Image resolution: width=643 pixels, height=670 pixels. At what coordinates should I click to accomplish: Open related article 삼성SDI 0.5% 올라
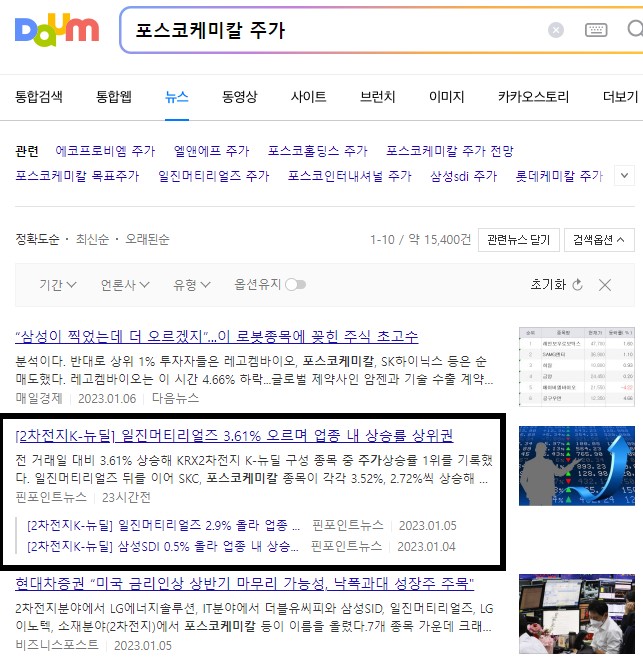162,546
